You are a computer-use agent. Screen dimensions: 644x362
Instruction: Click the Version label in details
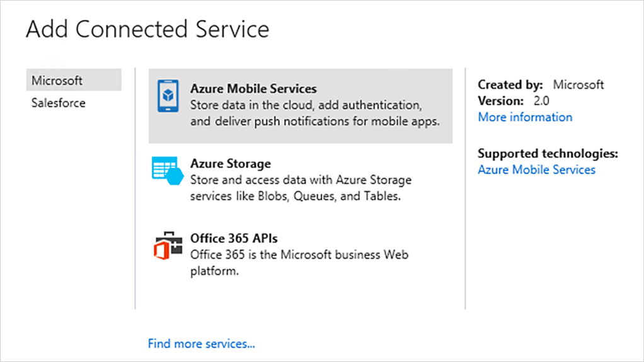[500, 101]
